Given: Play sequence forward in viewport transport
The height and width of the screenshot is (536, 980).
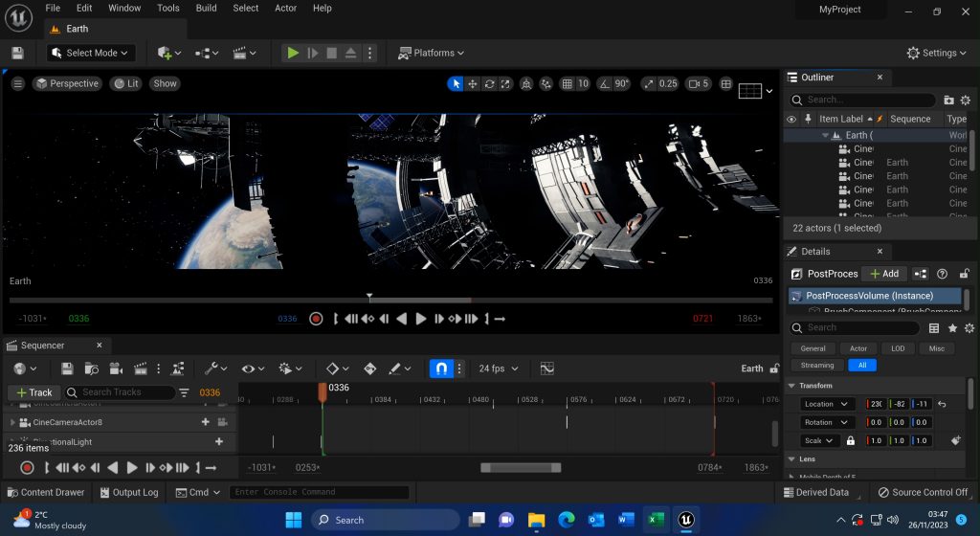Looking at the screenshot, I should (x=421, y=319).
